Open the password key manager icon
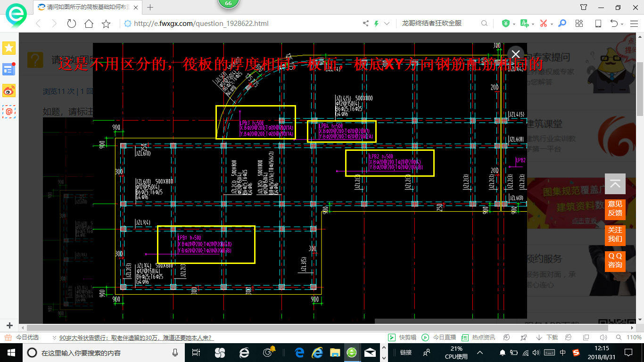This screenshot has width=644, height=362. click(562, 24)
